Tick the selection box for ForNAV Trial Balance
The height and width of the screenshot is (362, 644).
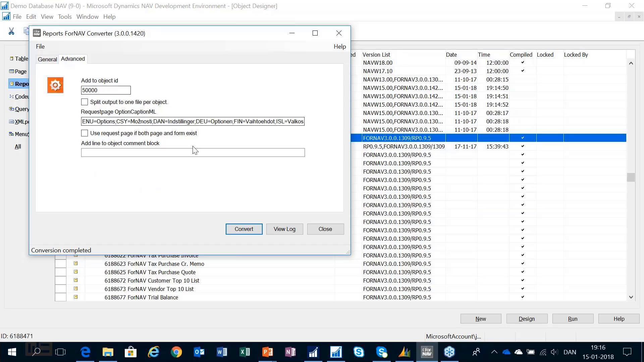point(60,297)
